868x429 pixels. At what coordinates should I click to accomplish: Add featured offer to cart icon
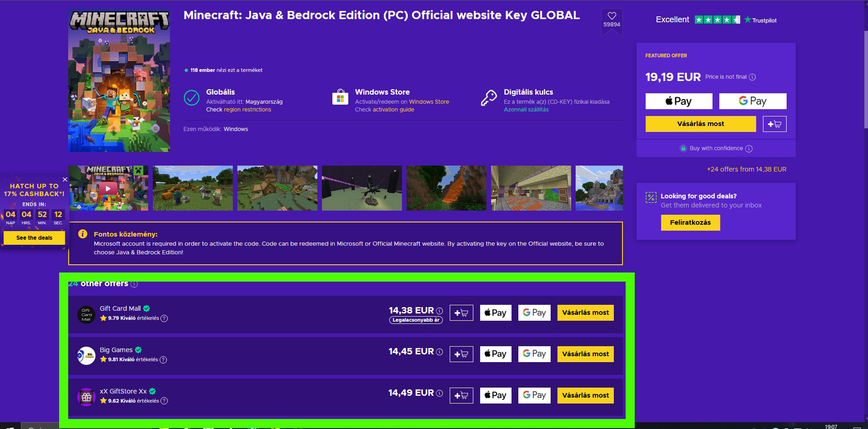click(x=774, y=124)
